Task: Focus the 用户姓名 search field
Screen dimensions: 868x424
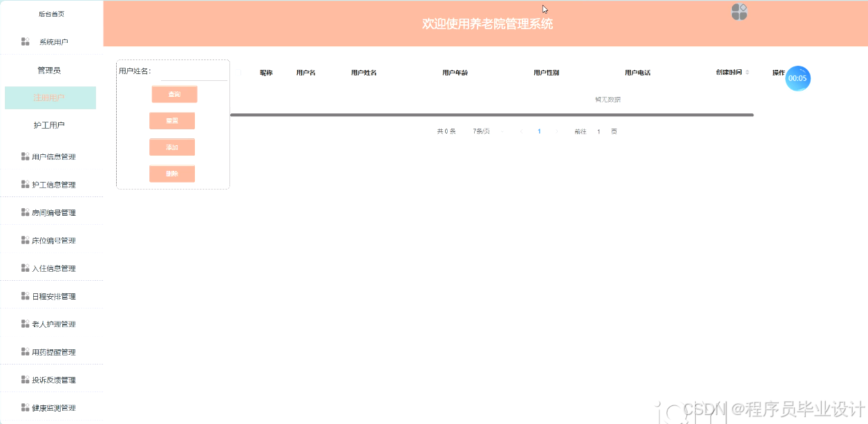Action: pyautogui.click(x=193, y=71)
